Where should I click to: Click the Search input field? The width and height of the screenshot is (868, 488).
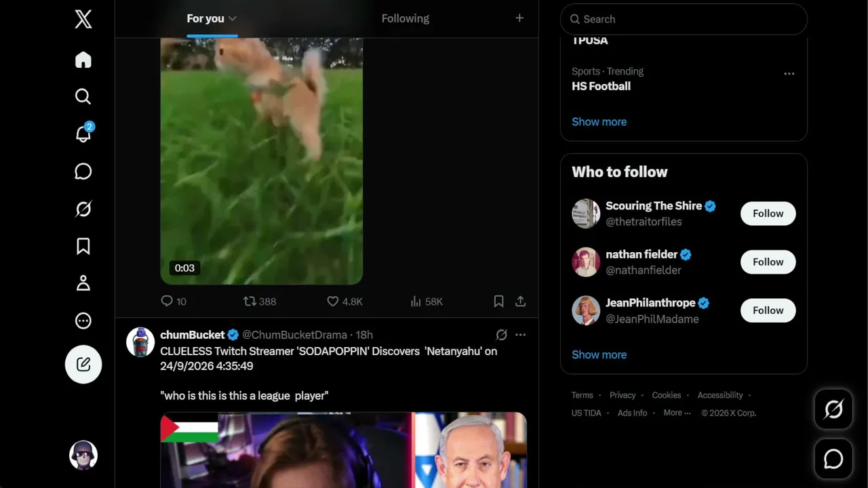[684, 19]
